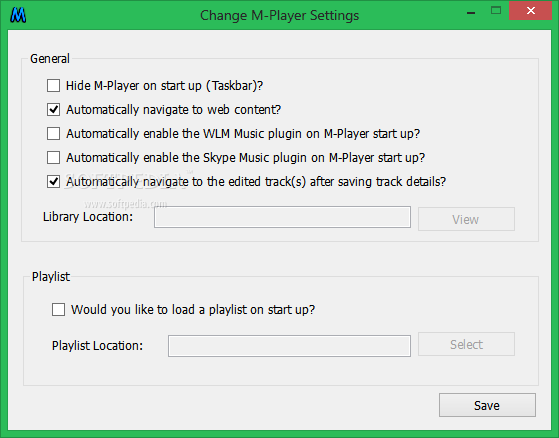Click the M-Player logo icon in title bar
The height and width of the screenshot is (438, 559).
pos(18,15)
